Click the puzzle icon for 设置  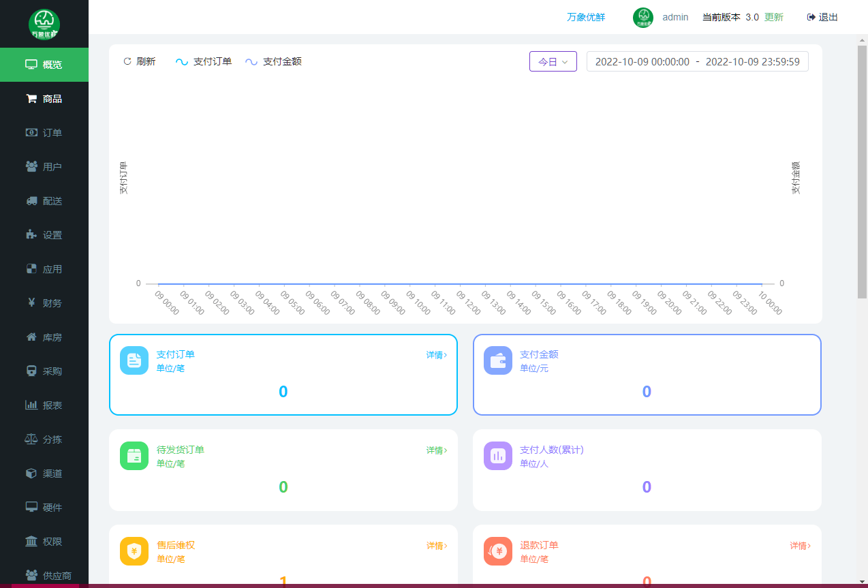coord(31,235)
